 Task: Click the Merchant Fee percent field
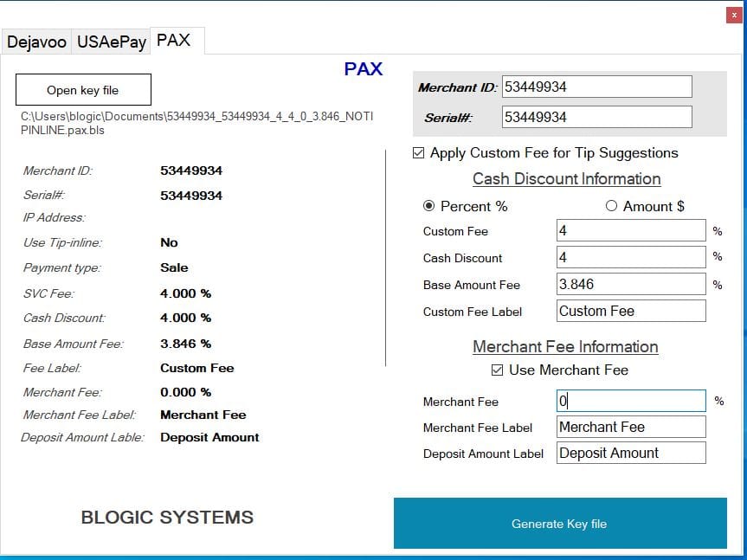(x=630, y=402)
